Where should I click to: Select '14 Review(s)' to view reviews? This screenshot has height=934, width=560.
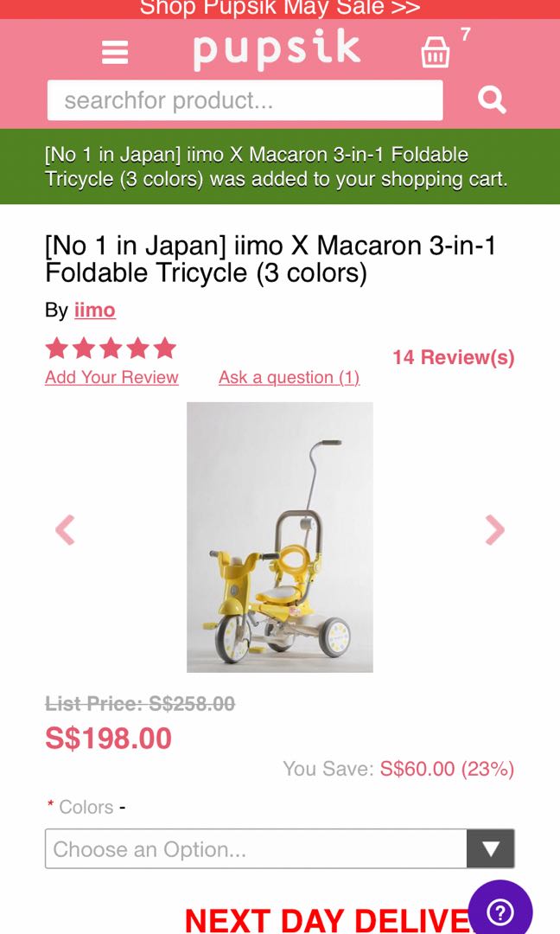click(x=452, y=357)
